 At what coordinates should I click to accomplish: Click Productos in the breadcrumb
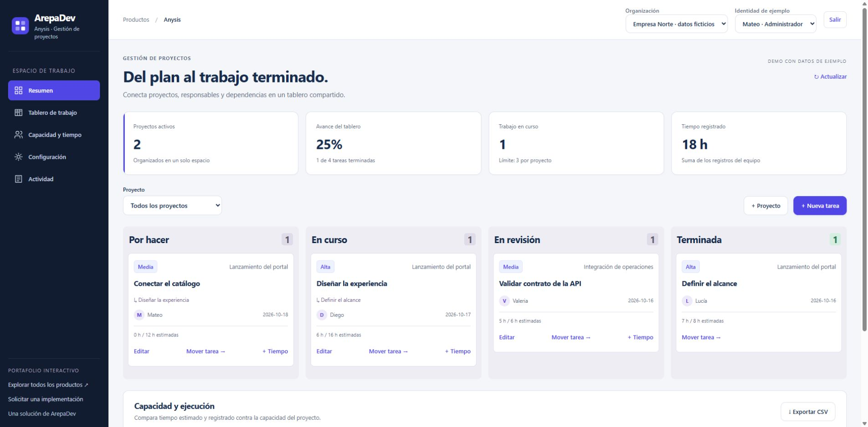pos(136,20)
